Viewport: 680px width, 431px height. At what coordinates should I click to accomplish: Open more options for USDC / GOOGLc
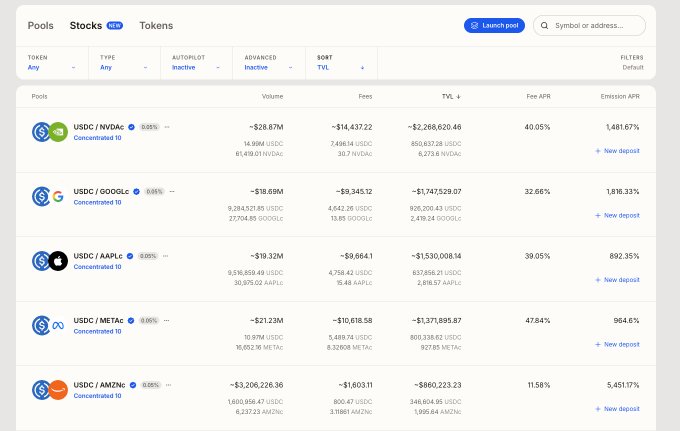(x=172, y=192)
